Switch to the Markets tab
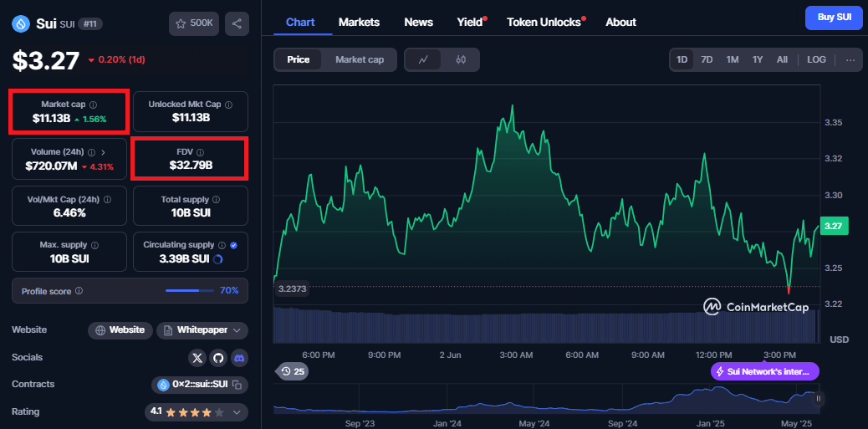The image size is (868, 429). coord(359,22)
